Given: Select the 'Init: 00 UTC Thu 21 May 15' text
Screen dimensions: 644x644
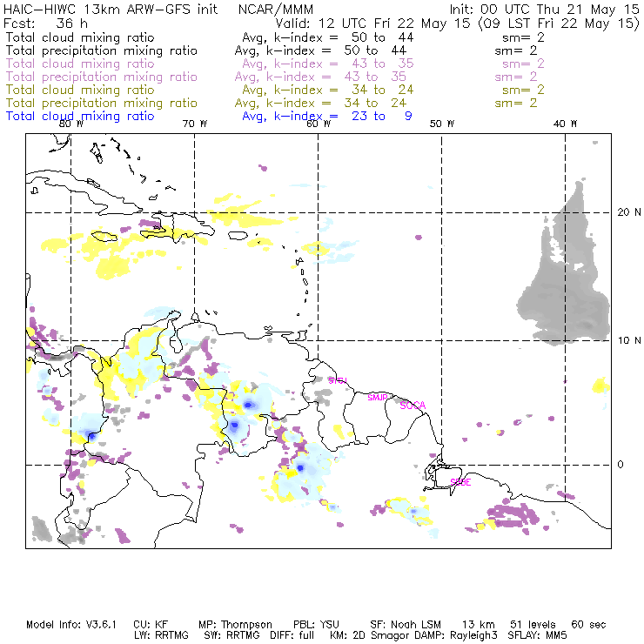Looking at the screenshot, I should [x=545, y=10].
